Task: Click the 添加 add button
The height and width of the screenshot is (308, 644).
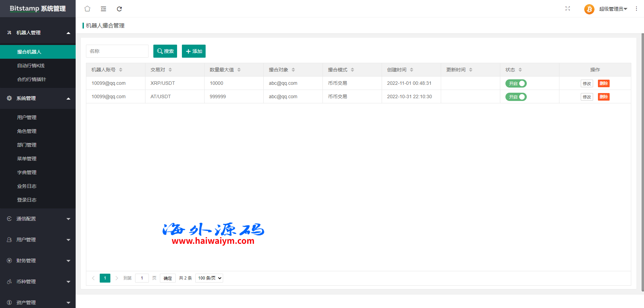Action: 194,51
